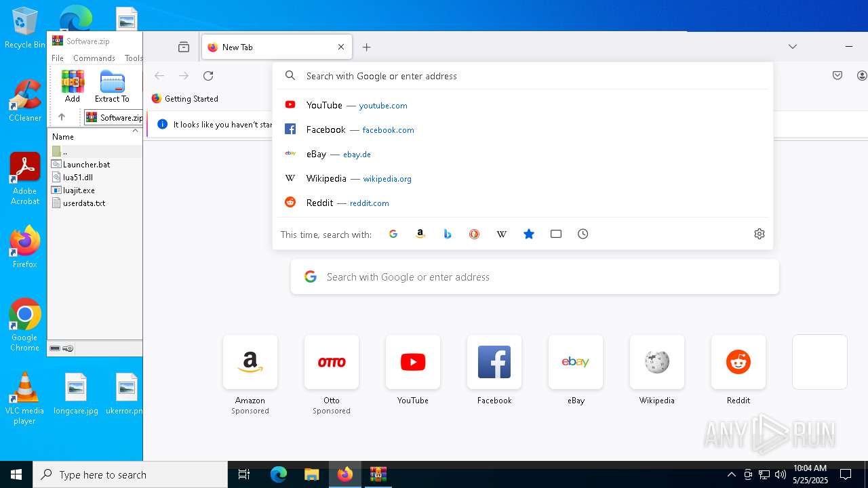Open WinRAR File menu
868x488 pixels.
(x=58, y=58)
